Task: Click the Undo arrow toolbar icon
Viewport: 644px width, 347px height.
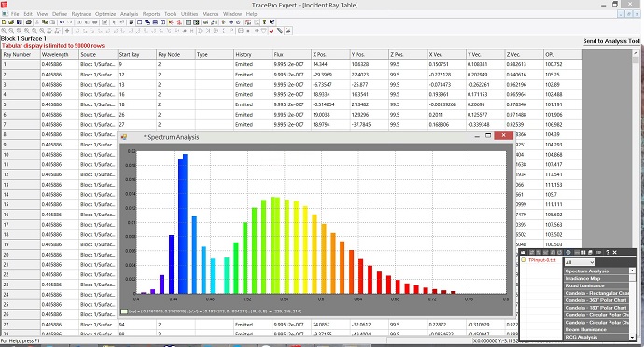Action: click(62, 22)
